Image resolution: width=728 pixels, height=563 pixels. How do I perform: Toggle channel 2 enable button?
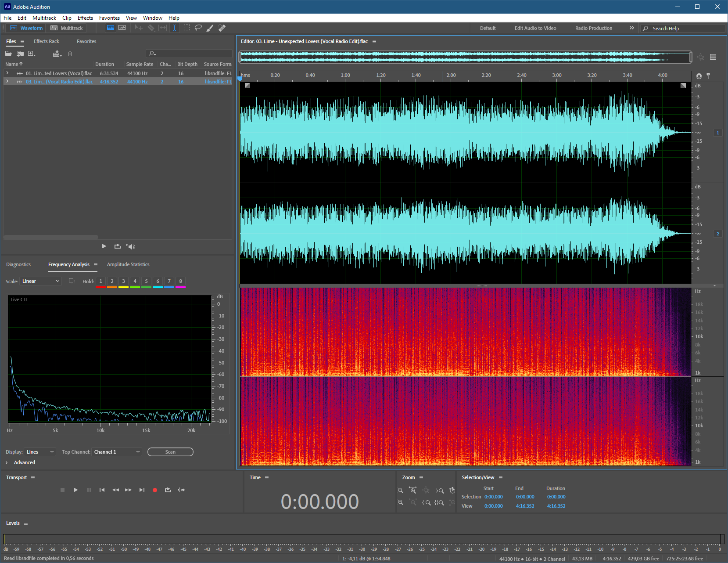(x=718, y=234)
